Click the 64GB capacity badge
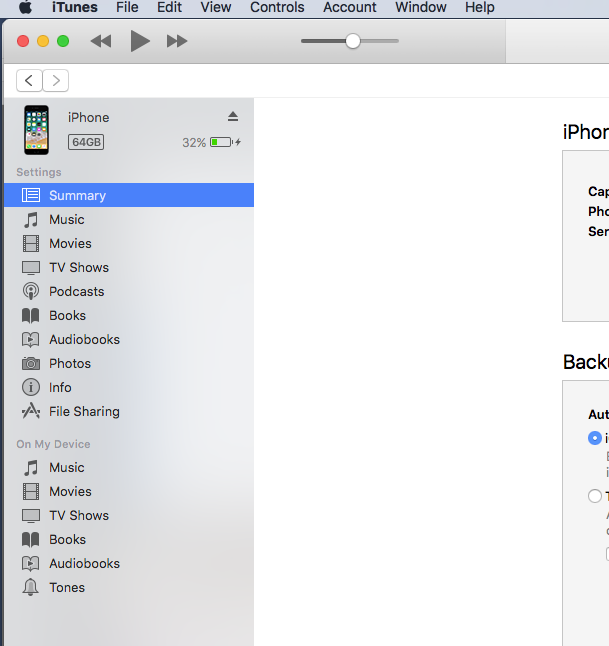This screenshot has height=646, width=609. pos(86,142)
